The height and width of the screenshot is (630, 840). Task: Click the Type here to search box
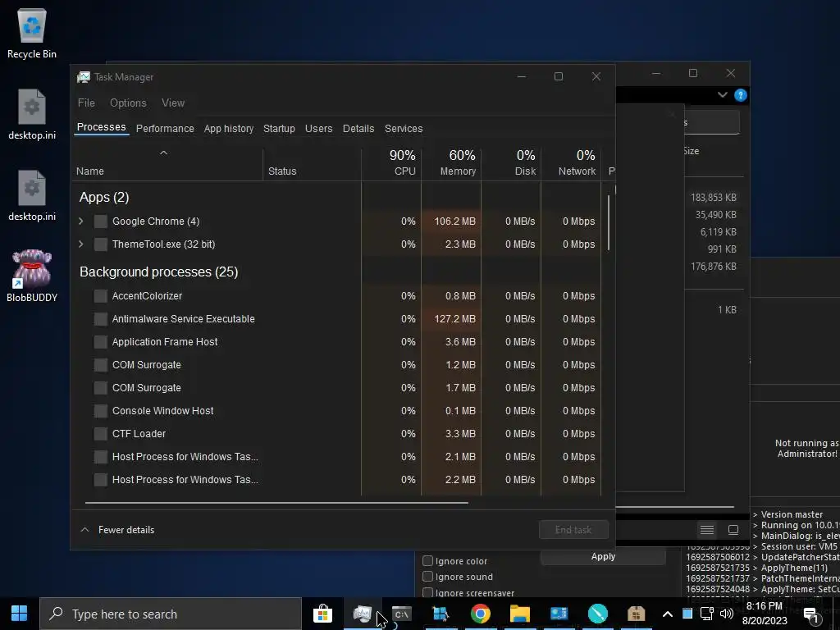(x=171, y=614)
